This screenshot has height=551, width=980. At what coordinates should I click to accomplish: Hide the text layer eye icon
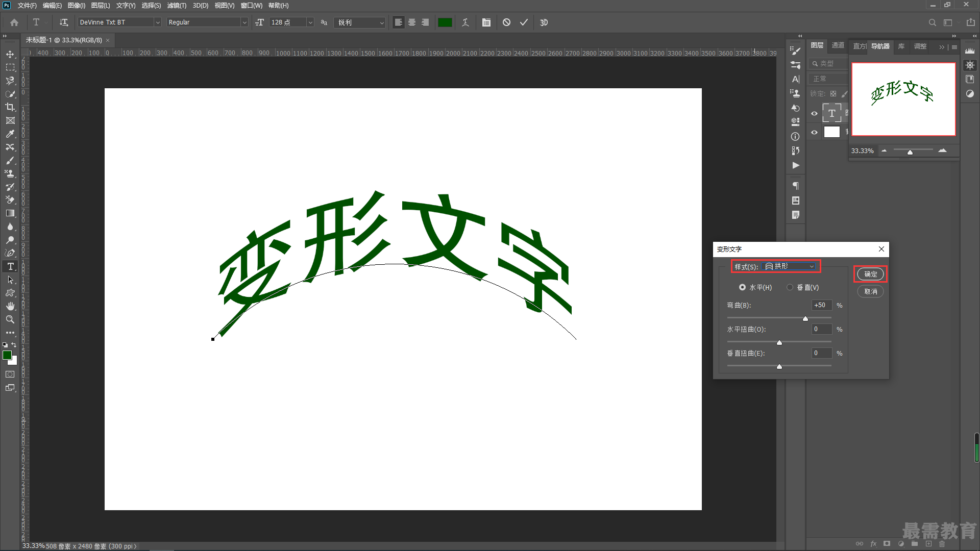point(815,113)
